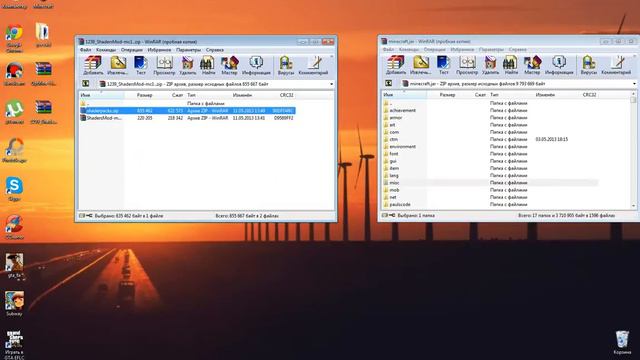Viewport: 640px width, 360px height.
Task: Click Найти icon in minecraft.jar window
Action: (x=511, y=65)
